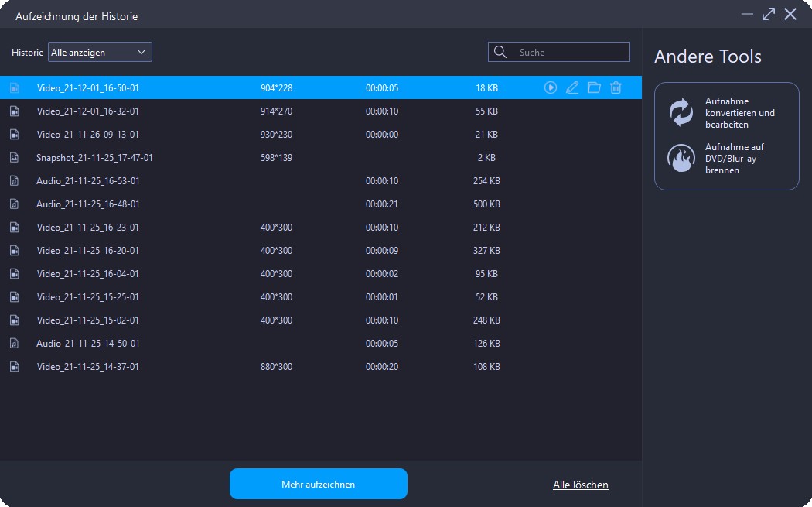This screenshot has height=507, width=812.
Task: Select Video_21-12-01_16-32-01 in the list
Action: [x=88, y=111]
